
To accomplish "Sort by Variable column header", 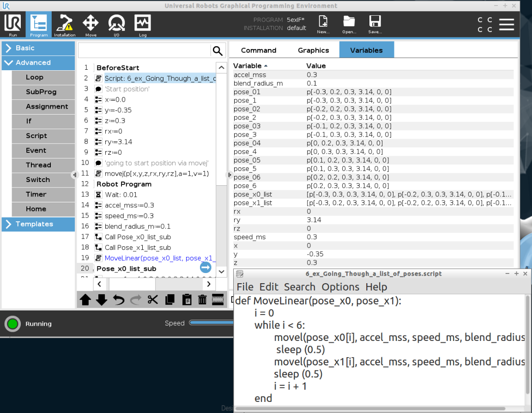I will tap(250, 66).
